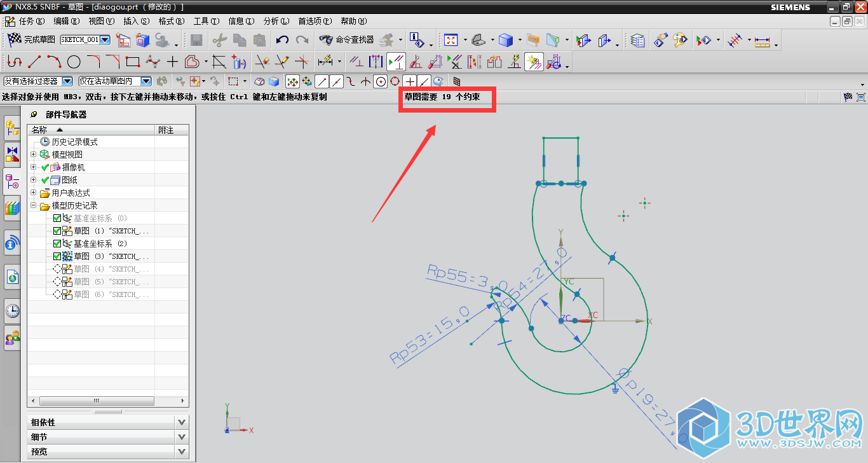Open the Roles sidebar tab
Image resolution: width=868 pixels, height=463 pixels.
(x=12, y=338)
